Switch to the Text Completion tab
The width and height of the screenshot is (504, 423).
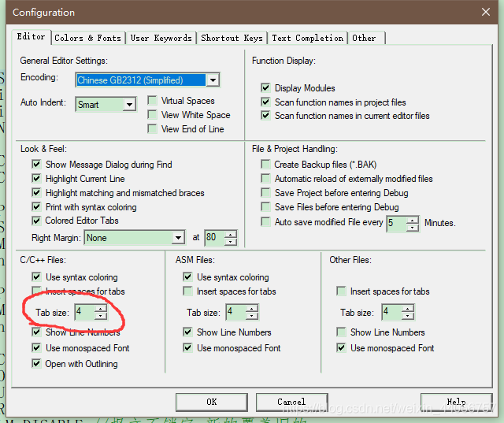coord(308,38)
